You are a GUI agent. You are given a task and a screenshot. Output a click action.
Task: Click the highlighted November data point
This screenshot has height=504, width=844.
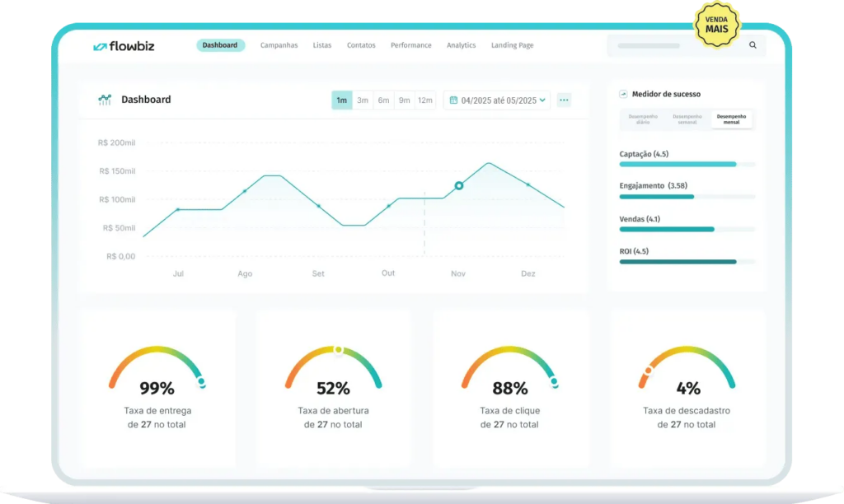459,185
